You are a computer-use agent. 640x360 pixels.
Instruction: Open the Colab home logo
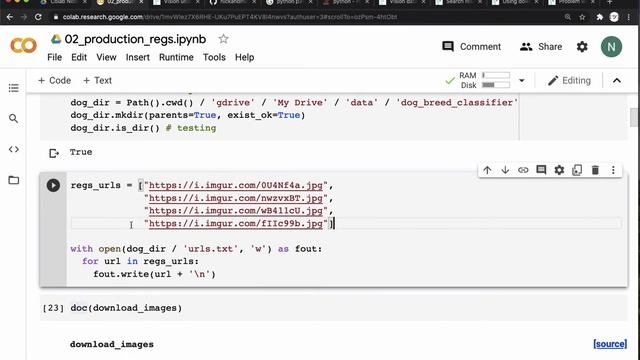tap(23, 46)
